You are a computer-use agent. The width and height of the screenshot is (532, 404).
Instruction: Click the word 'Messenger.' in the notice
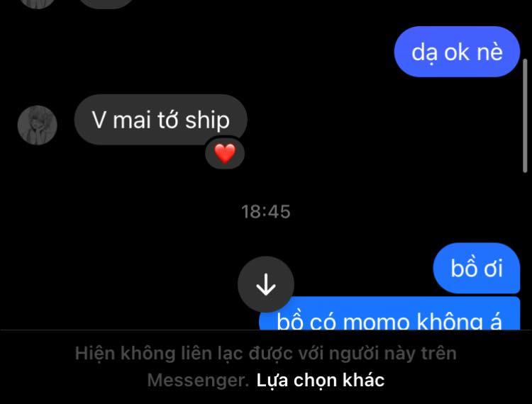coord(198,380)
